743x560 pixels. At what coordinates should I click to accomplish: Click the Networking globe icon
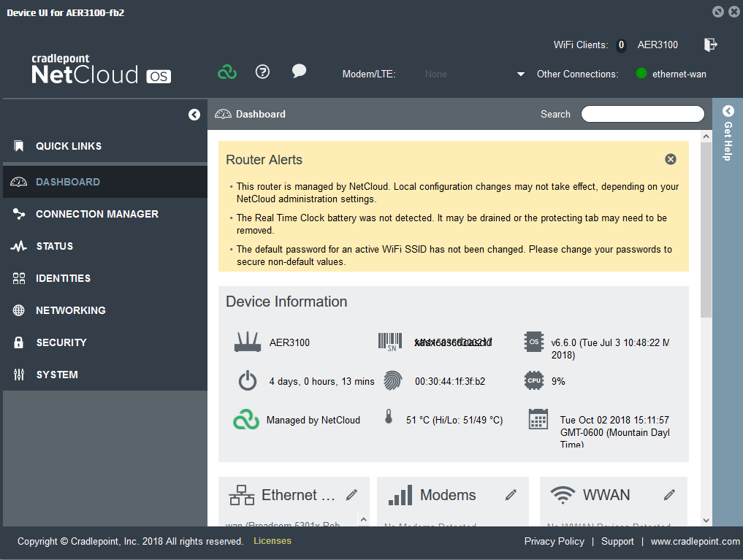tap(18, 310)
